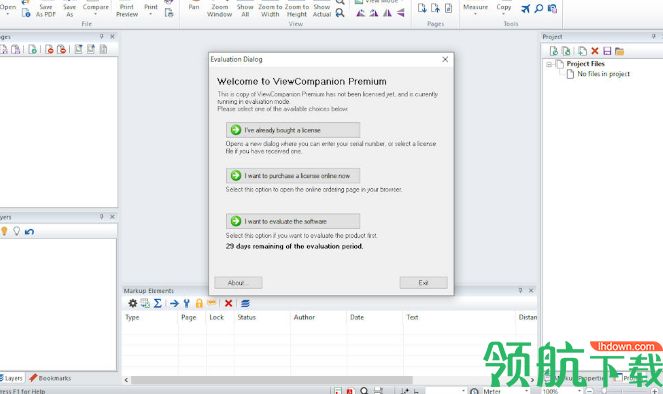Screen dimensions: 663x394
Task: Click the unlit light bulb all-layers-off icon
Action: (x=16, y=231)
